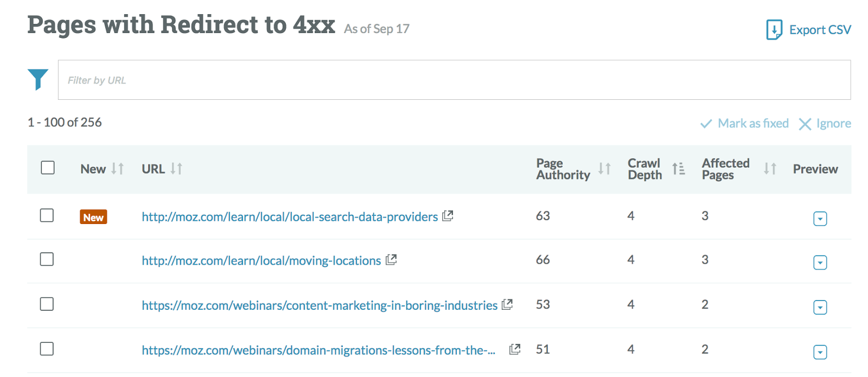The height and width of the screenshot is (377, 868).
Task: Sort by Page Authority arrows
Action: (x=604, y=169)
